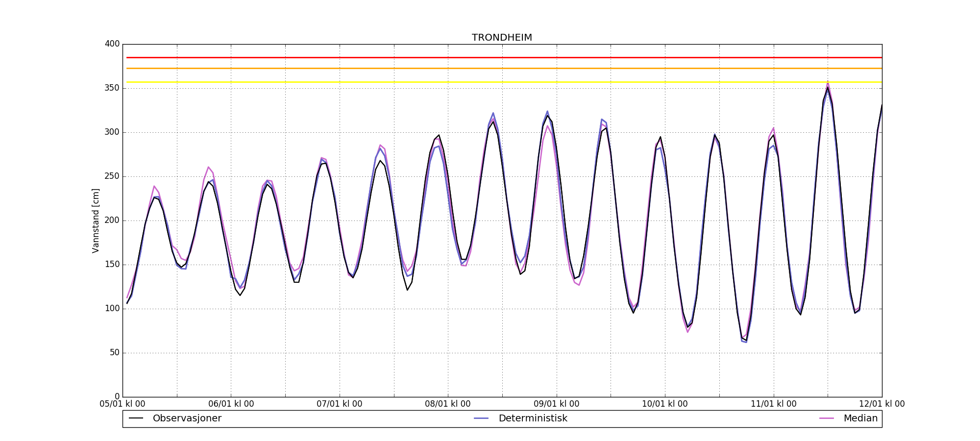Click the 08/01 kl 00 x-axis label
This screenshot has width=980, height=441.
(x=448, y=404)
